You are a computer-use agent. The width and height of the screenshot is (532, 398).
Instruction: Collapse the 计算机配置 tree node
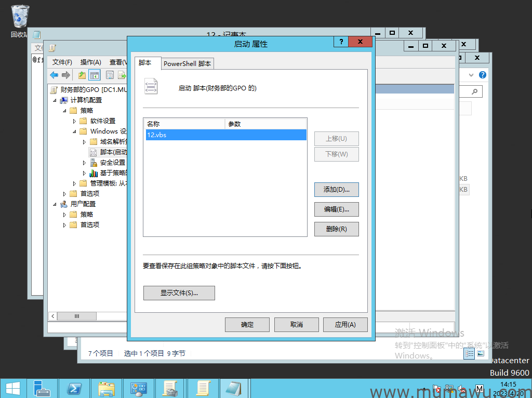(55, 100)
